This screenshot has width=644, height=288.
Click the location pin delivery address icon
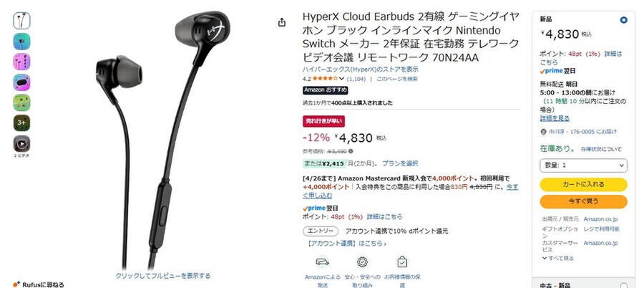[x=544, y=132]
